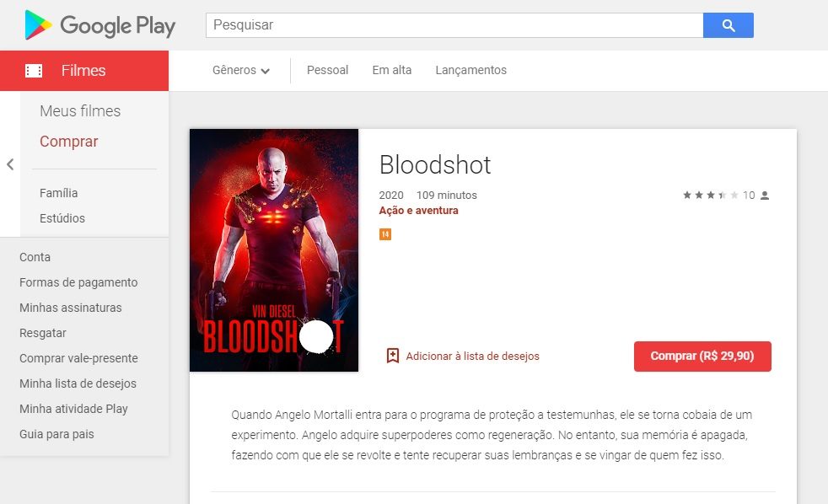Open Meus filmes in the sidebar
This screenshot has width=828, height=504.
coord(80,110)
